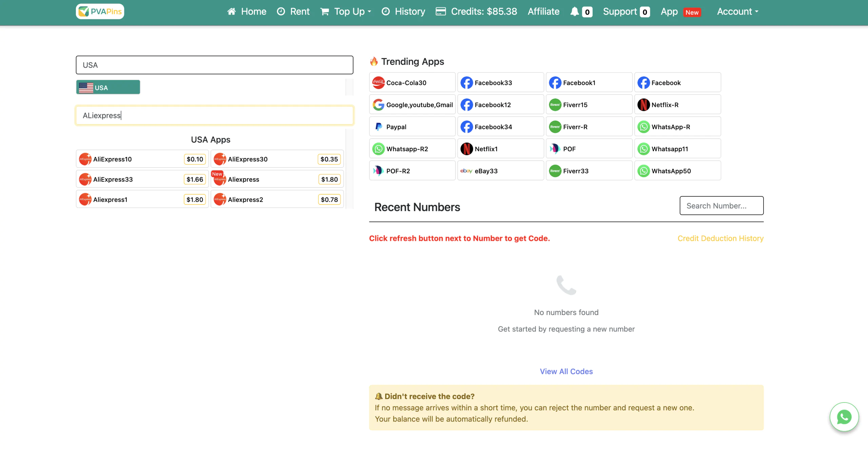This screenshot has width=868, height=450.
Task: View Credits balance $85.38
Action: point(477,12)
